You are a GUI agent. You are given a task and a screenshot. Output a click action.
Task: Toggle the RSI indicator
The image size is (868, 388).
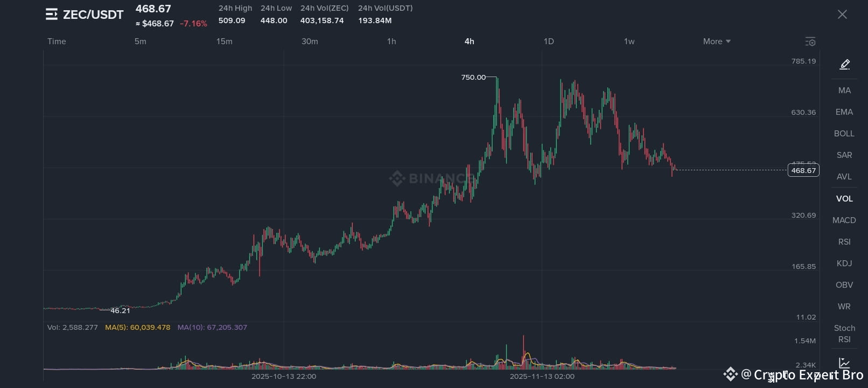click(x=844, y=242)
